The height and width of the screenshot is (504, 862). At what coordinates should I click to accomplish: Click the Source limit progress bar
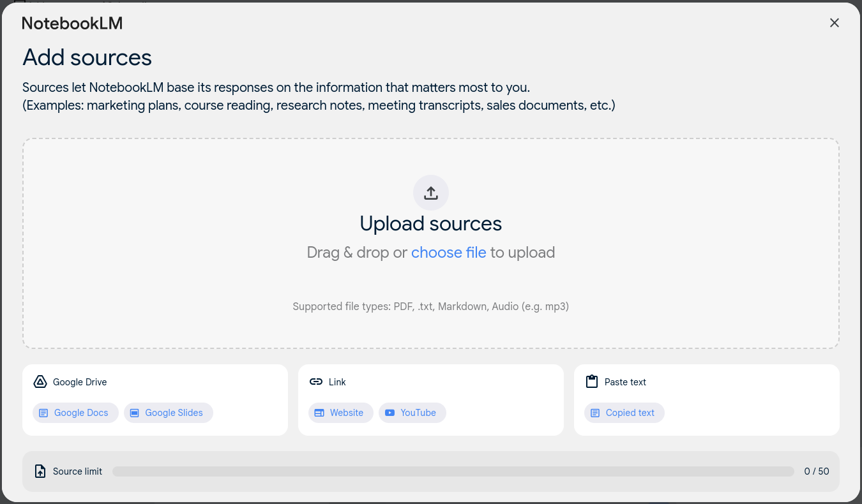[453, 471]
